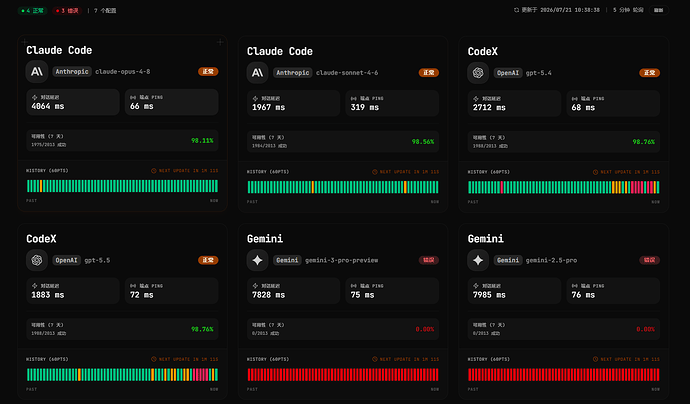Click the 1967 ms latency box

tap(294, 103)
